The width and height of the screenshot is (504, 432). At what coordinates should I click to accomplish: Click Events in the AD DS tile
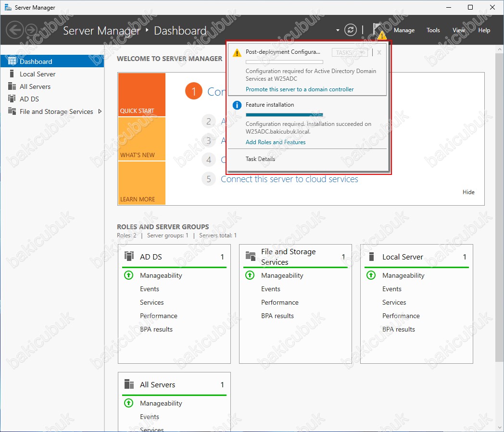[150, 289]
